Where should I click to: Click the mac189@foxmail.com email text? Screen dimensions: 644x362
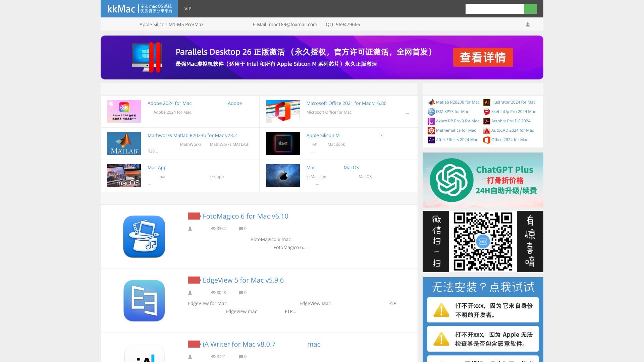click(x=293, y=24)
